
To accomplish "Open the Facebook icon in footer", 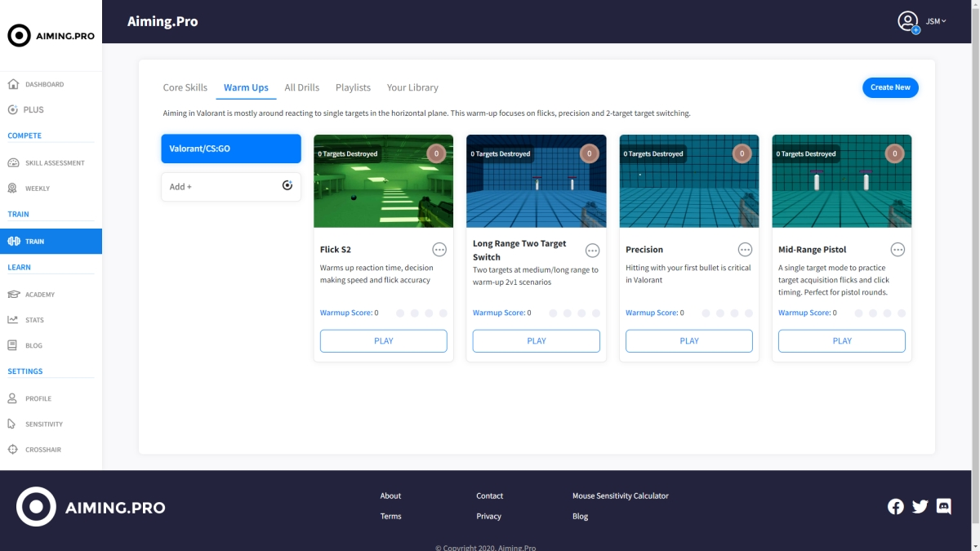I will click(896, 506).
